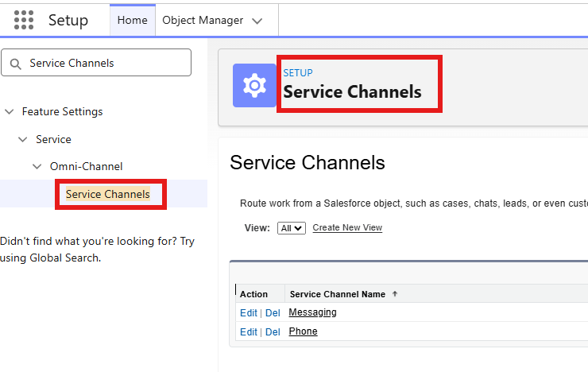Edit the Phone service channel

[249, 332]
